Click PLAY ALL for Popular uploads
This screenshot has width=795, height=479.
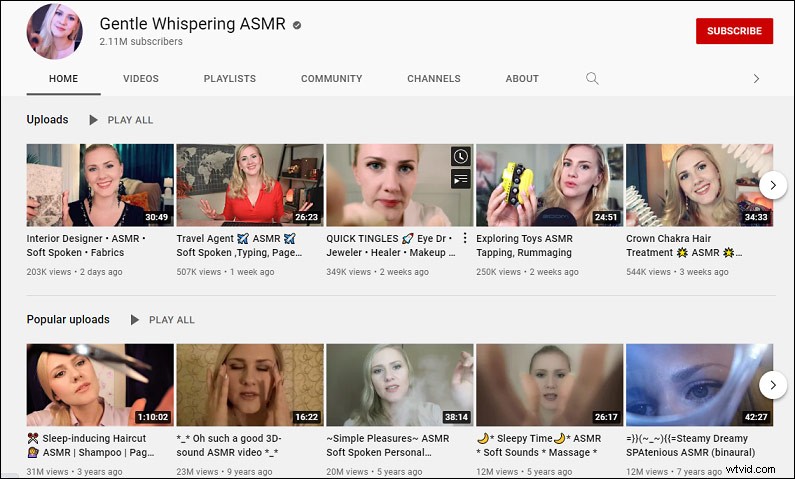tap(172, 320)
